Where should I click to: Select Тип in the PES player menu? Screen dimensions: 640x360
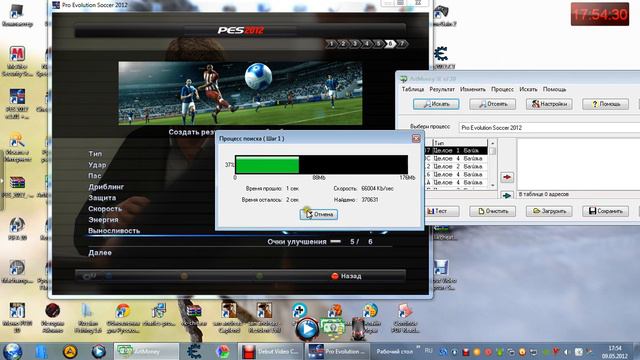point(95,154)
